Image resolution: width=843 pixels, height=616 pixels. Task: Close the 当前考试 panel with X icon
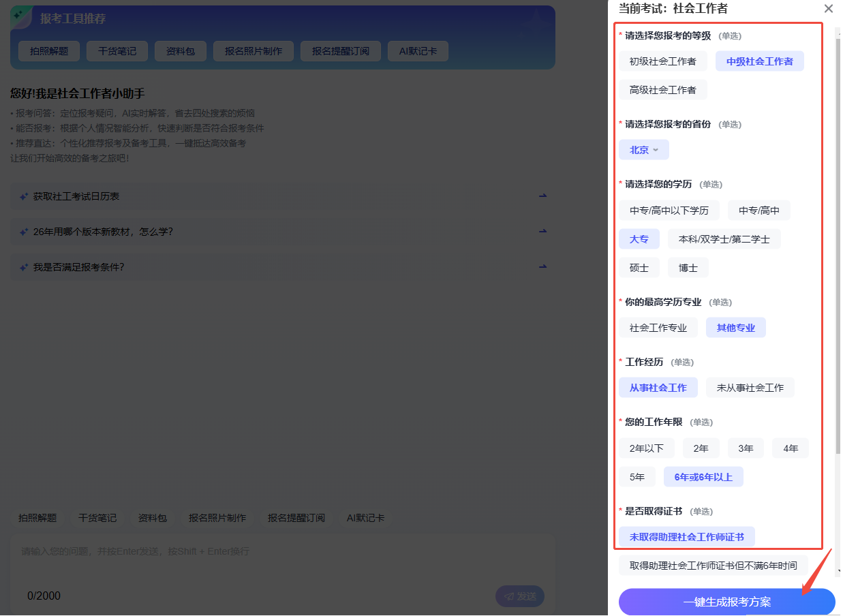[x=828, y=9]
